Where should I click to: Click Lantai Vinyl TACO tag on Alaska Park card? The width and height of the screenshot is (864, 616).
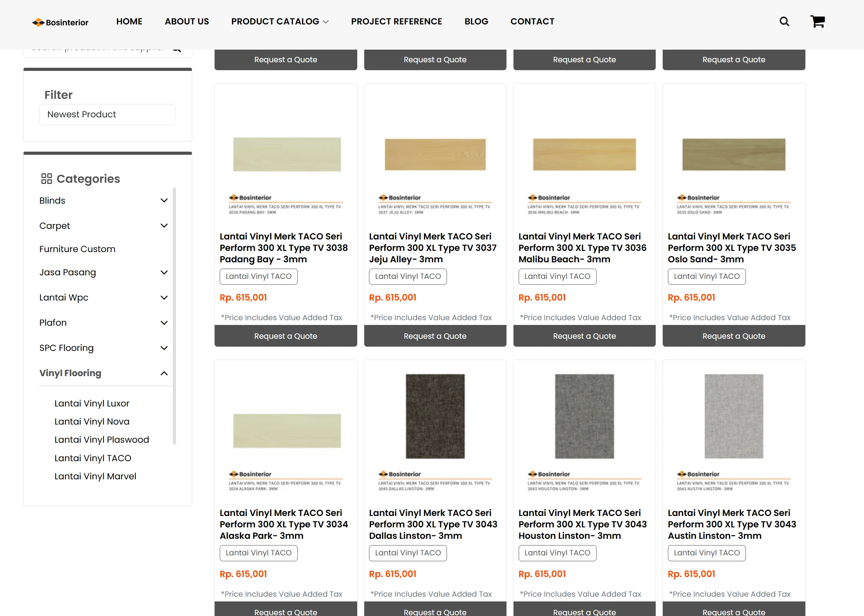pos(259,553)
